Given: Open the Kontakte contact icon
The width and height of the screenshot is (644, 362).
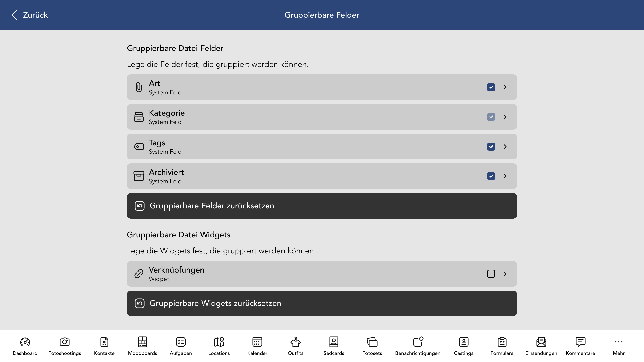Looking at the screenshot, I should pyautogui.click(x=104, y=342).
